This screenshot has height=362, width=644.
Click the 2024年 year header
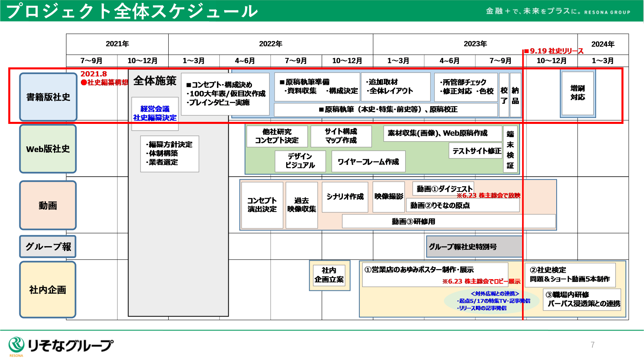tap(603, 44)
